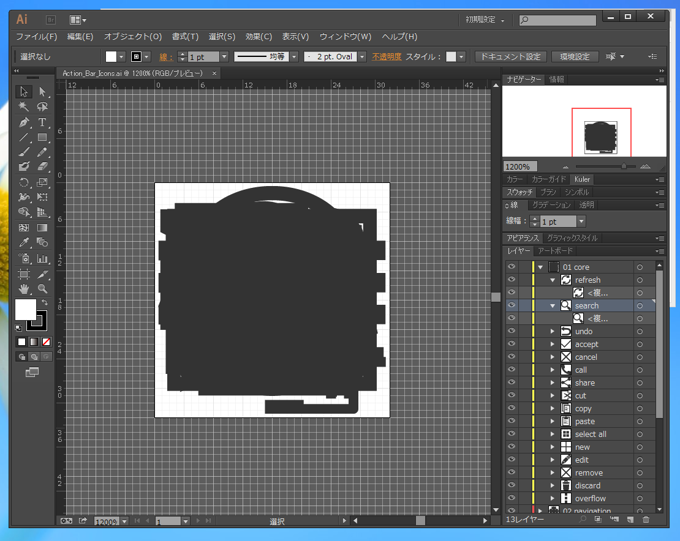Select the Pen tool
680x541 pixels.
23,122
